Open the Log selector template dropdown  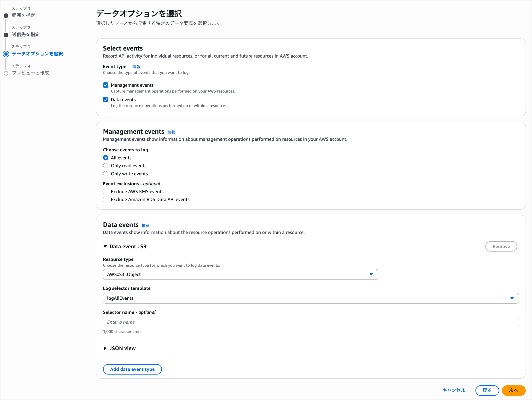(311, 298)
